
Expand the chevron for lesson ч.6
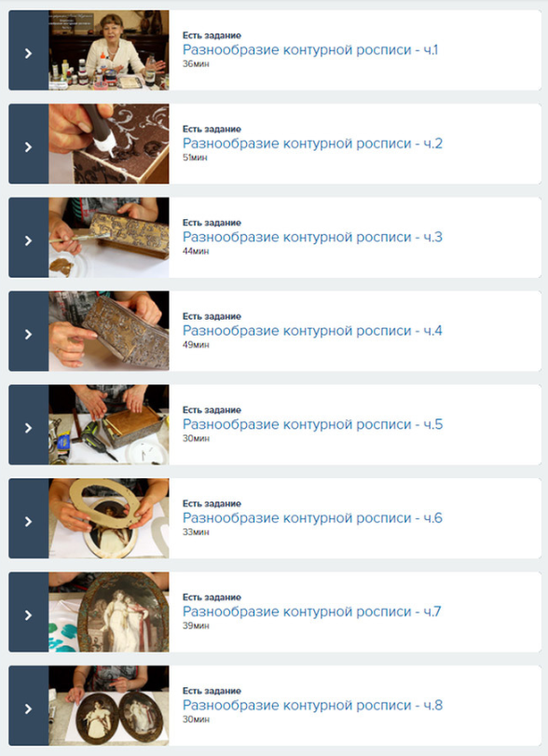tap(29, 521)
